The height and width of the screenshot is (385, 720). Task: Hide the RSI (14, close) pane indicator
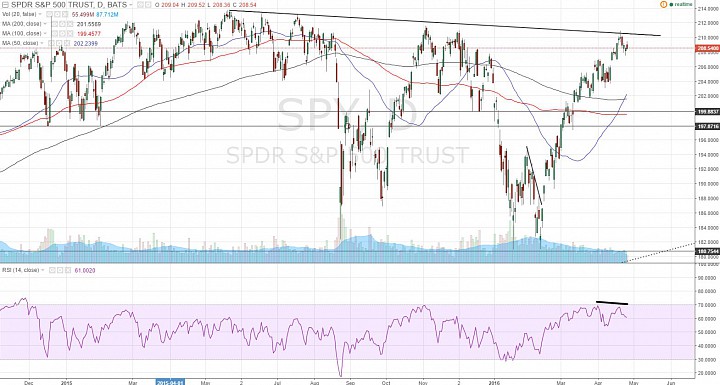pyautogui.click(x=52, y=271)
